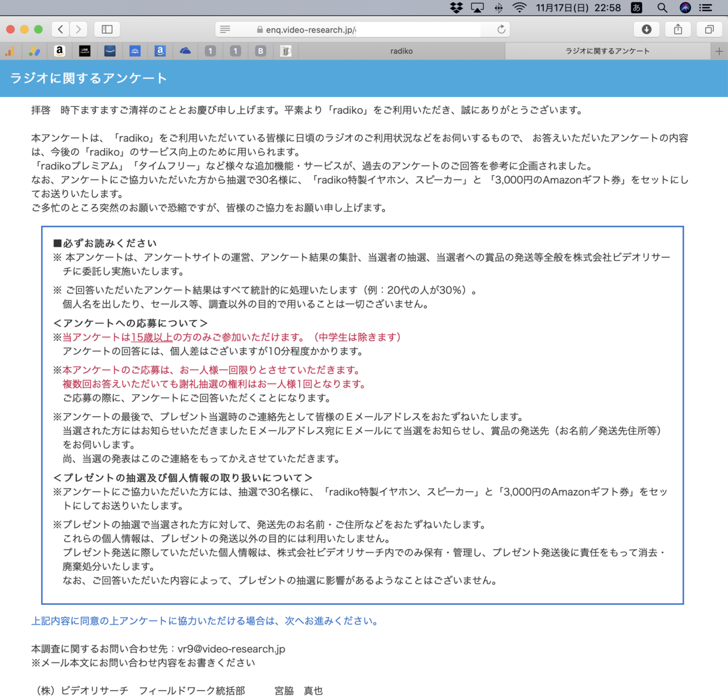Click the underlined 15歳以上 text
This screenshot has width=728, height=700.
[152, 337]
